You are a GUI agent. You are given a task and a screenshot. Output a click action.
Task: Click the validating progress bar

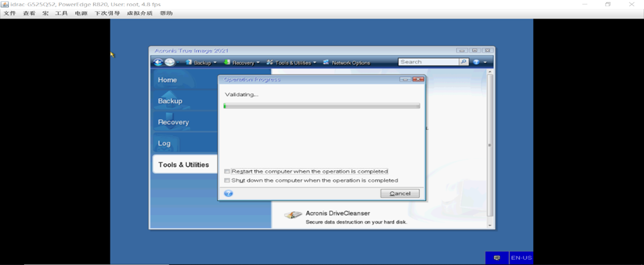[321, 106]
